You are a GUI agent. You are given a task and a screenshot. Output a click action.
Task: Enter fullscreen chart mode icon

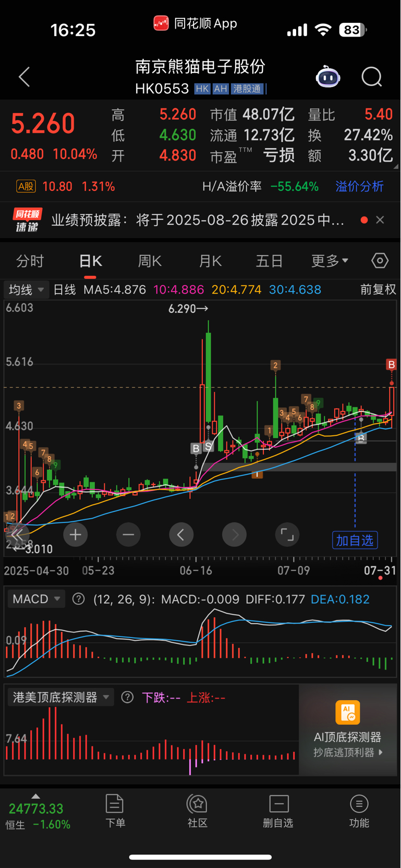click(287, 535)
